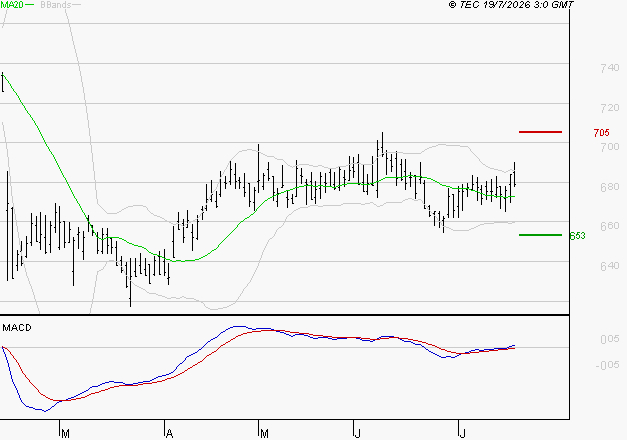Click the first M month marker

coord(66,434)
